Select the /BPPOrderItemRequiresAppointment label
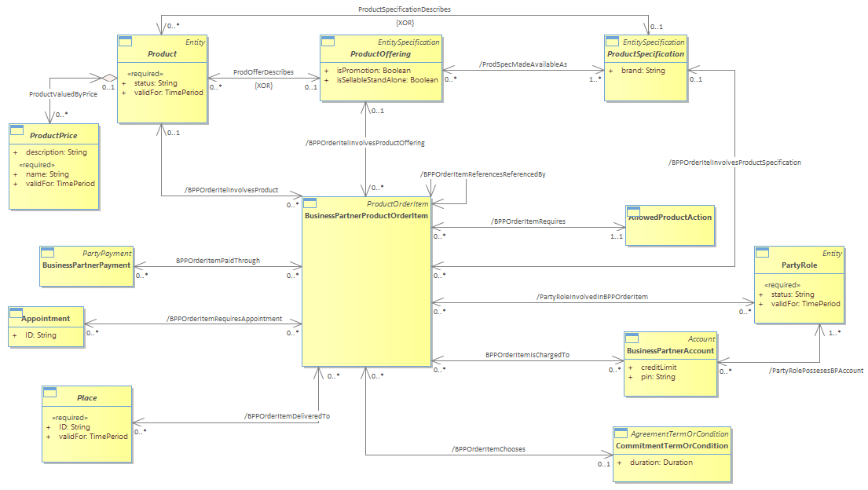 (x=224, y=319)
